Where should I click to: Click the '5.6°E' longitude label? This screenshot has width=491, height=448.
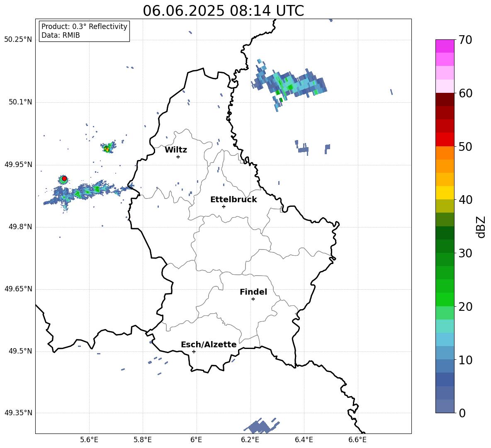click(x=89, y=440)
